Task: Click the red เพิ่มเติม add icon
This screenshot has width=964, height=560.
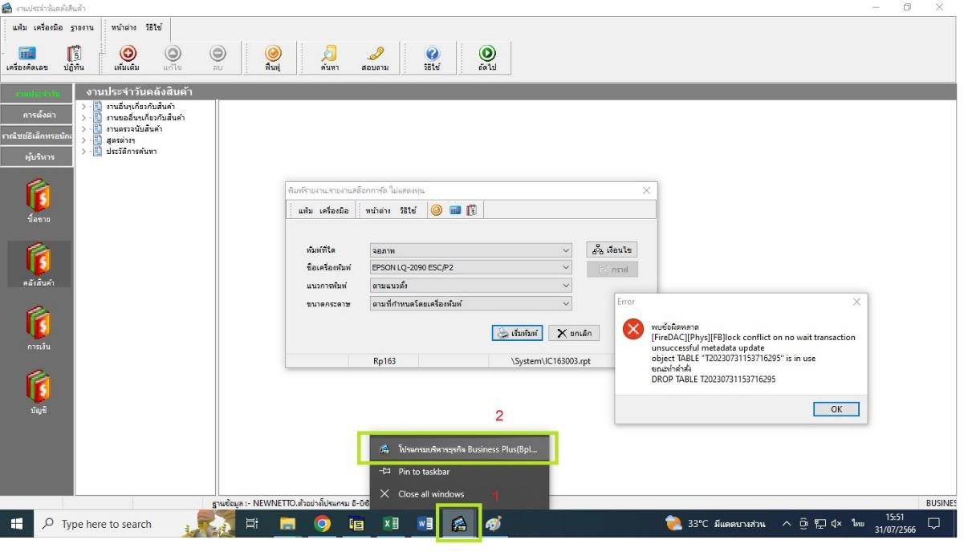Action: (x=128, y=54)
